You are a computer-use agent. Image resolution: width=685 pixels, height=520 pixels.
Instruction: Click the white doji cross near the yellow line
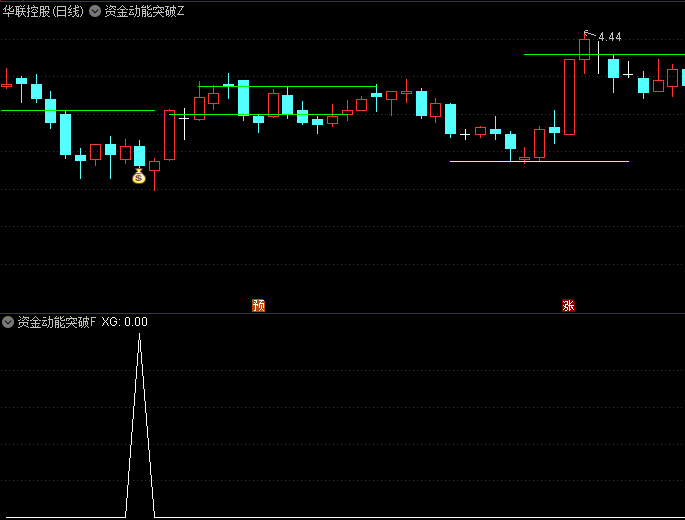coord(465,135)
